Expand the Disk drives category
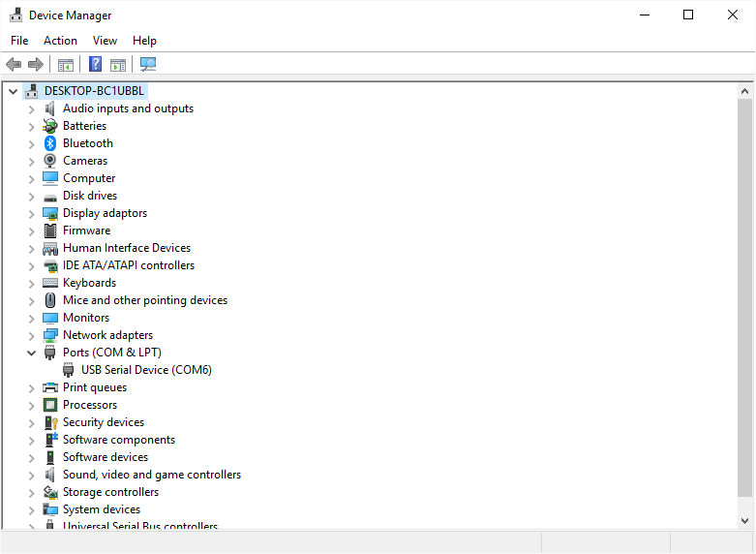The width and height of the screenshot is (756, 554). click(x=31, y=197)
